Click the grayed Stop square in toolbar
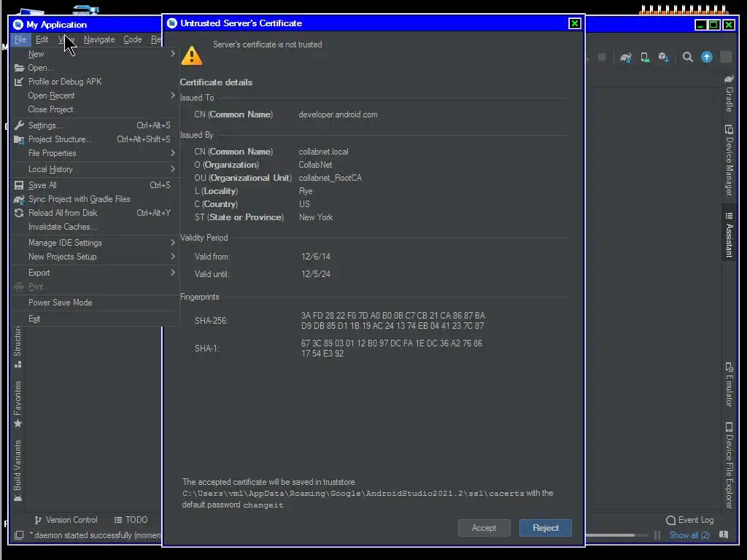Image resolution: width=747 pixels, height=560 pixels. click(x=602, y=57)
